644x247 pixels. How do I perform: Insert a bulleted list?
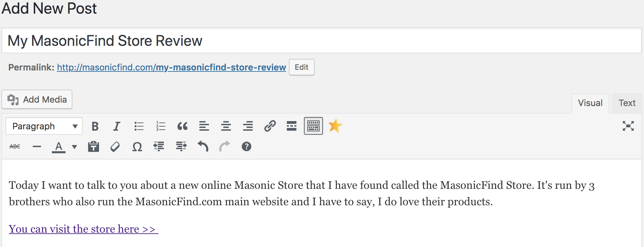point(139,126)
